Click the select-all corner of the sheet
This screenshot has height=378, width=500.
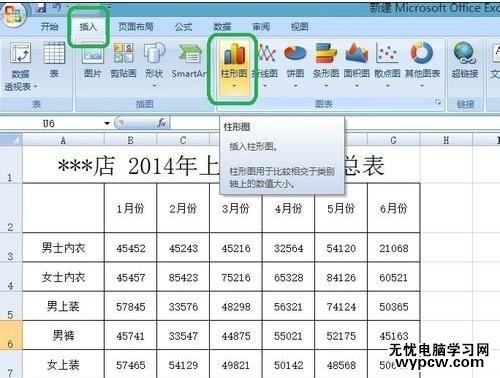[11, 140]
